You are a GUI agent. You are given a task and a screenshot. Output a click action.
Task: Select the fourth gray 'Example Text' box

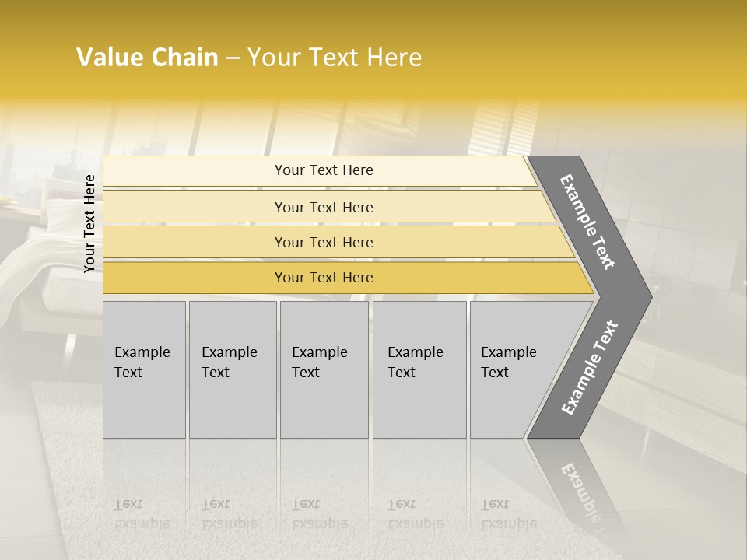pyautogui.click(x=419, y=369)
